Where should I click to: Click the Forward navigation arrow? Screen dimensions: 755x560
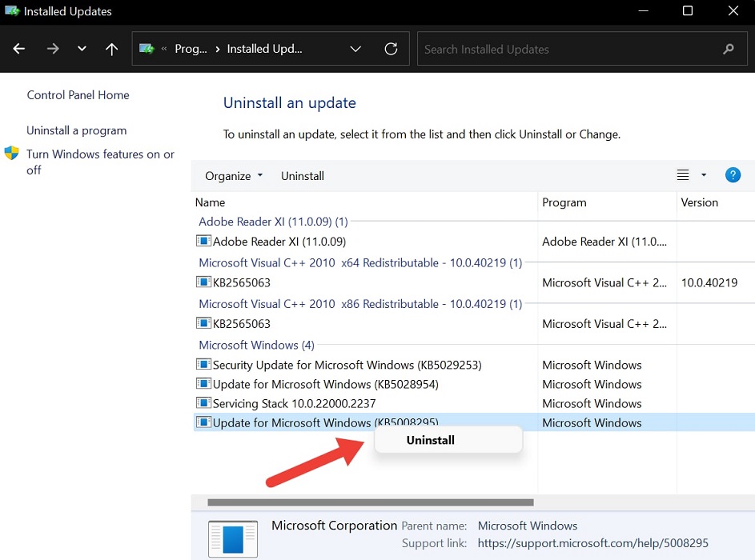[x=52, y=49]
